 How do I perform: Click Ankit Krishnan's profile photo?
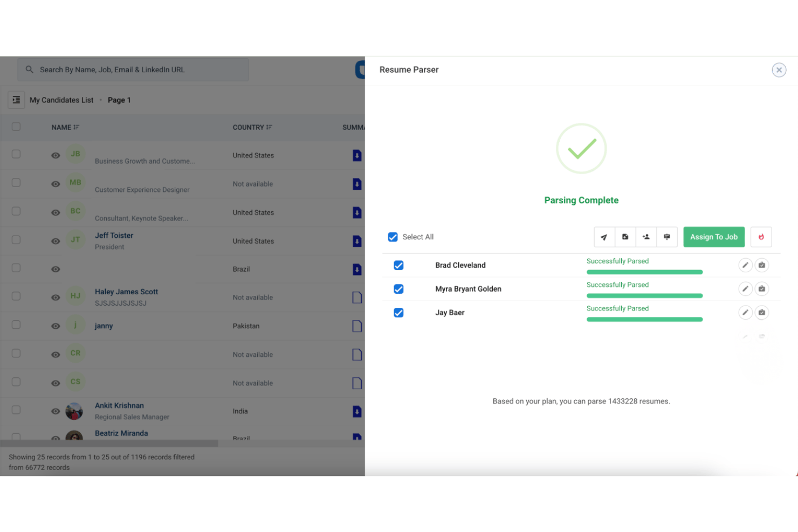coord(74,411)
